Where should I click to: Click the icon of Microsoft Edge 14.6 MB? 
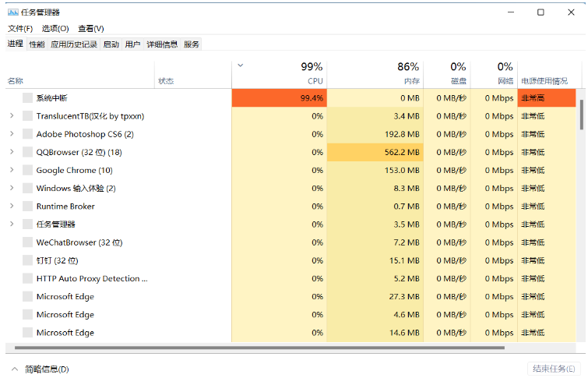[x=27, y=332]
